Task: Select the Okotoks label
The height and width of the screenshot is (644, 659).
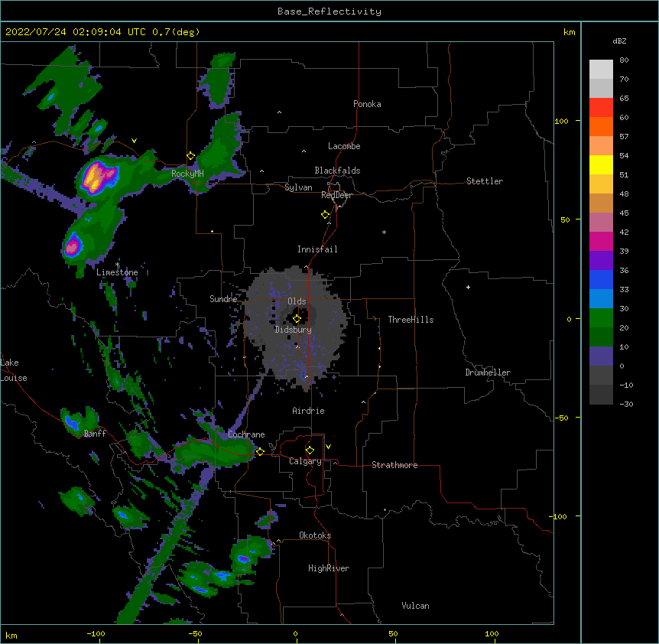Action: [x=315, y=535]
